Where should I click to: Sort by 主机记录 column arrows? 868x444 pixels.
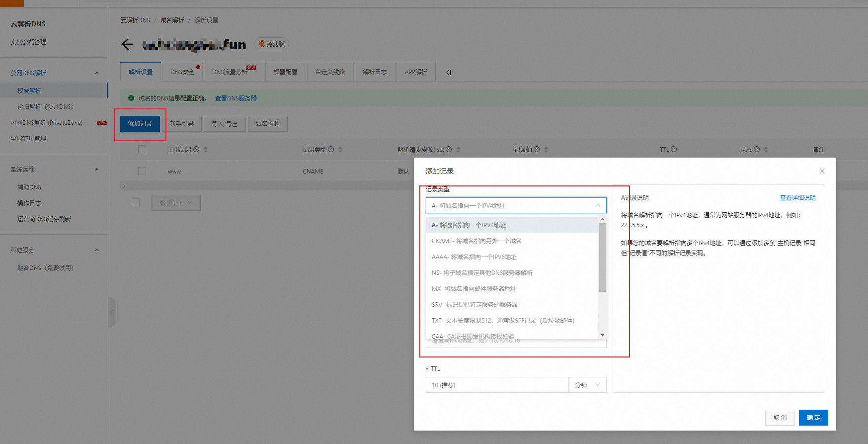[x=206, y=149]
